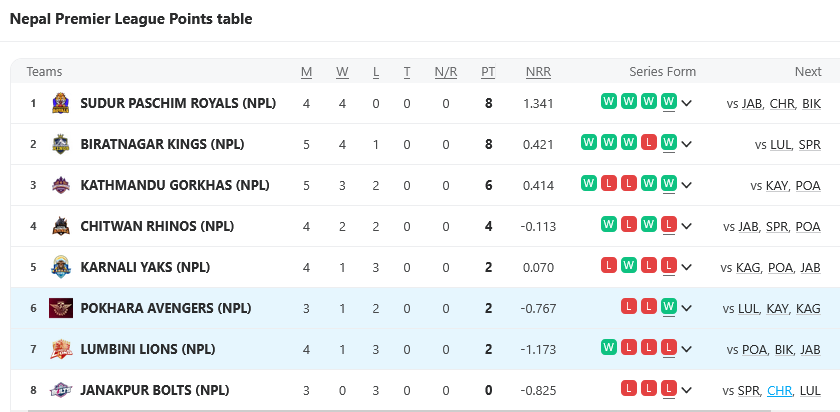Image resolution: width=840 pixels, height=412 pixels.
Task: Select Kathmandu Gorkhas' first green W form badge
Action: [x=589, y=184]
